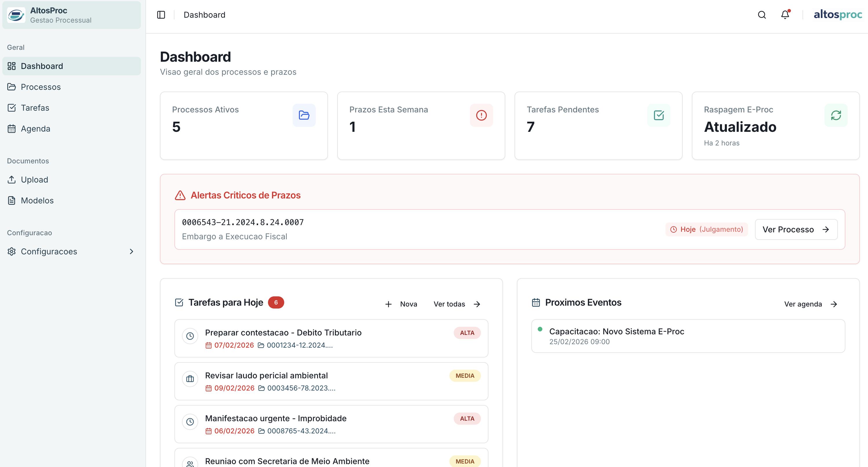
Task: Open the notifications bell
Action: click(x=785, y=15)
